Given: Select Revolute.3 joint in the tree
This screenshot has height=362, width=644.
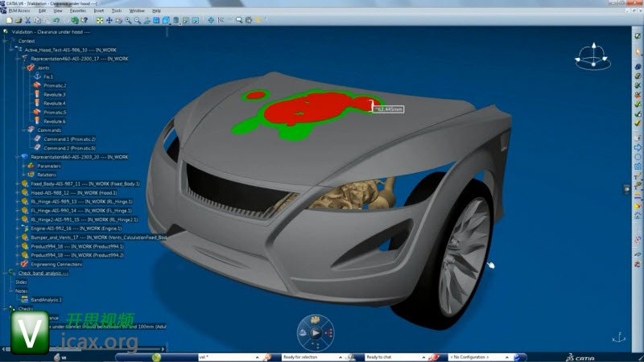Looking at the screenshot, I should click(x=54, y=94).
